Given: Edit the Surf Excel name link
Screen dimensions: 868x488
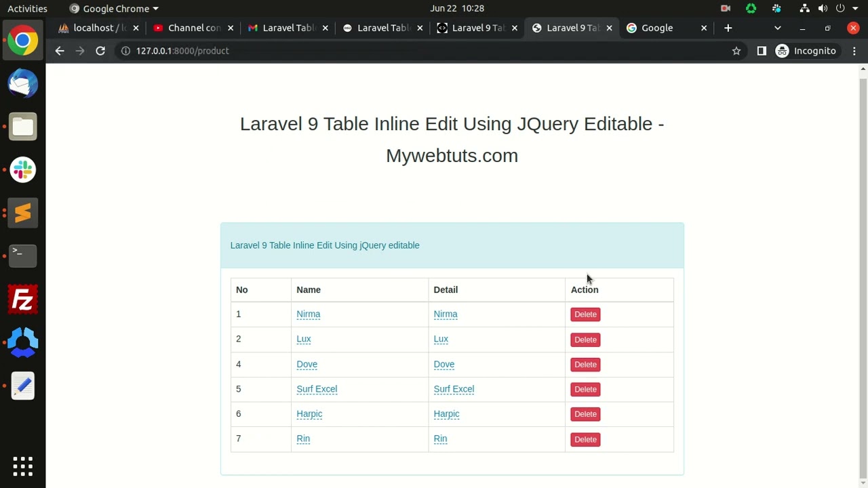Looking at the screenshot, I should click(317, 389).
